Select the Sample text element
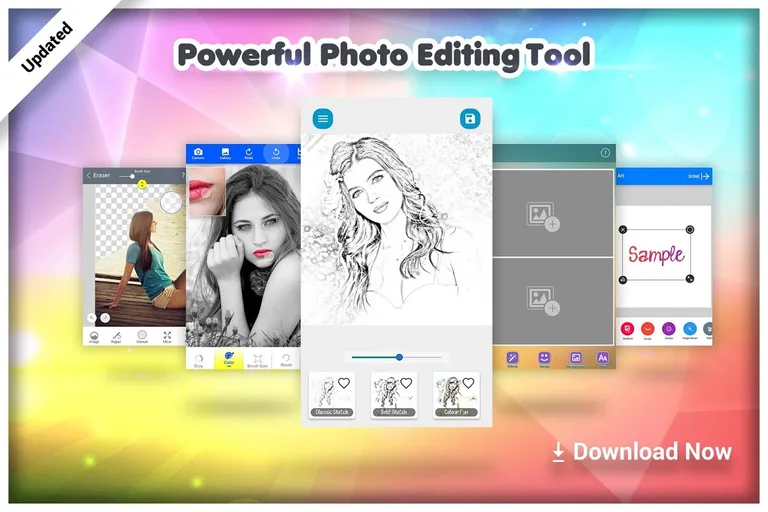This screenshot has height=512, width=768. pyautogui.click(x=656, y=255)
